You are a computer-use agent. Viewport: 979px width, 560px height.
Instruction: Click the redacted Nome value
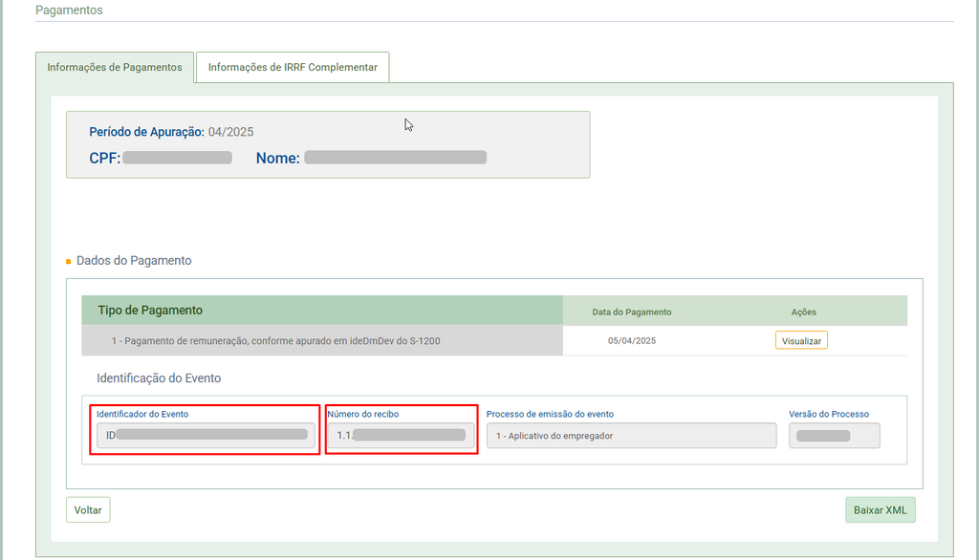(395, 158)
